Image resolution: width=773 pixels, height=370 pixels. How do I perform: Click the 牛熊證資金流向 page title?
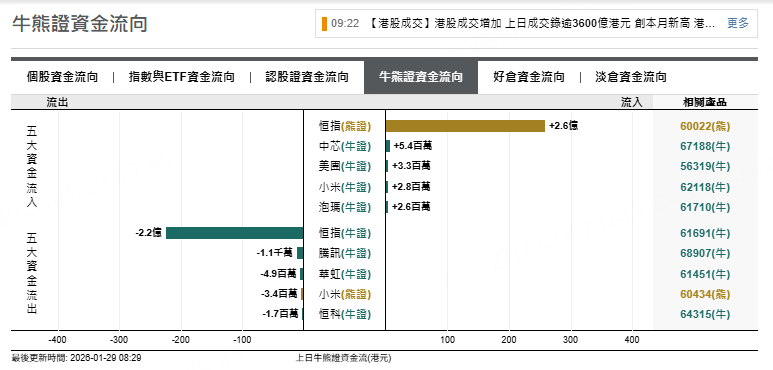click(x=80, y=24)
